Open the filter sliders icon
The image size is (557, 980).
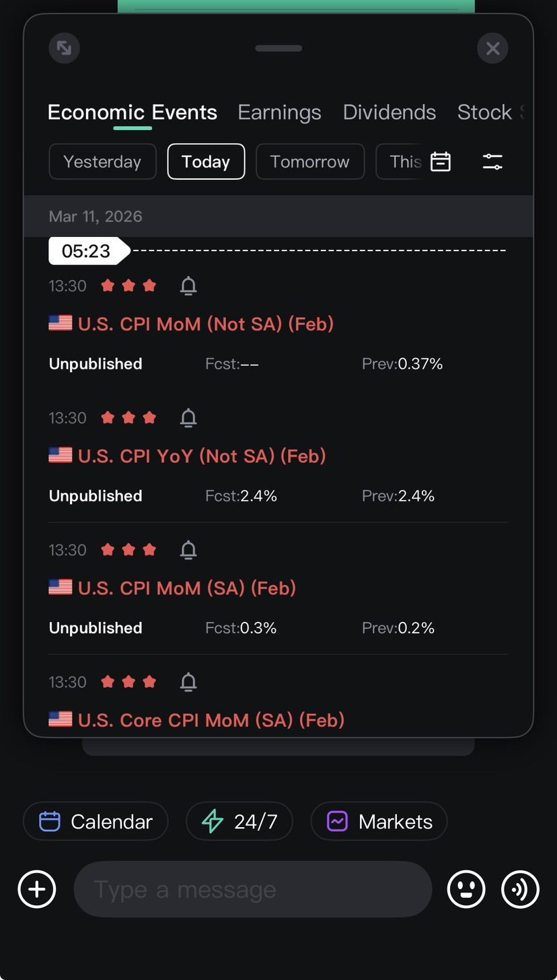[492, 162]
